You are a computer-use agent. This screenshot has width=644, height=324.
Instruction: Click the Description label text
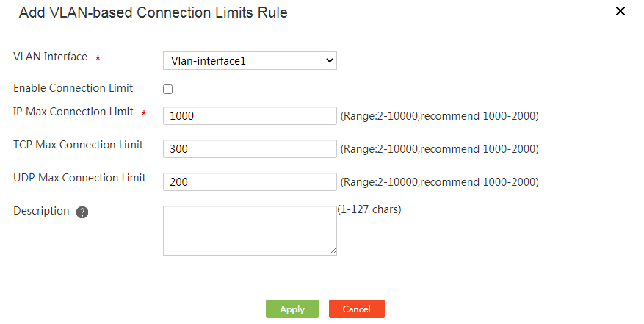[41, 211]
